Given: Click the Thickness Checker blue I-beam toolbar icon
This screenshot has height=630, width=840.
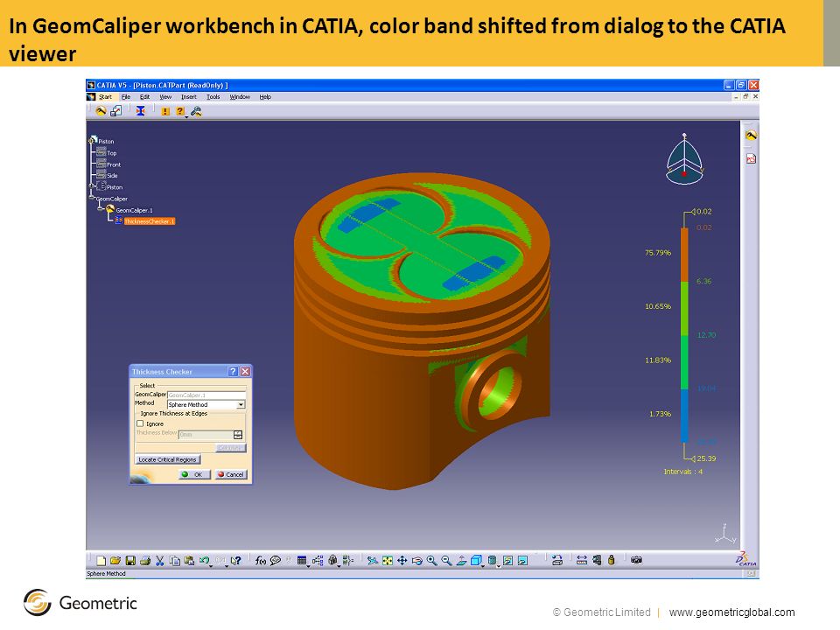Looking at the screenshot, I should pyautogui.click(x=140, y=111).
